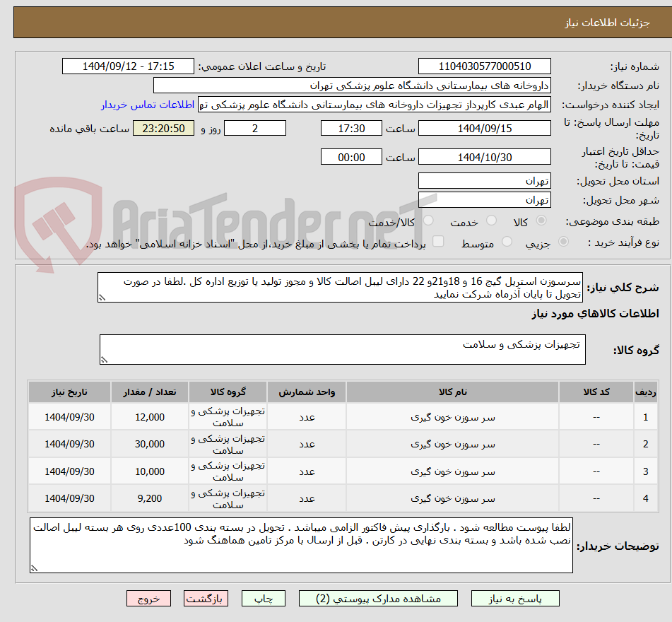Click the 'ردیف' column header
The width and height of the screenshot is (672, 622).
[645, 392]
